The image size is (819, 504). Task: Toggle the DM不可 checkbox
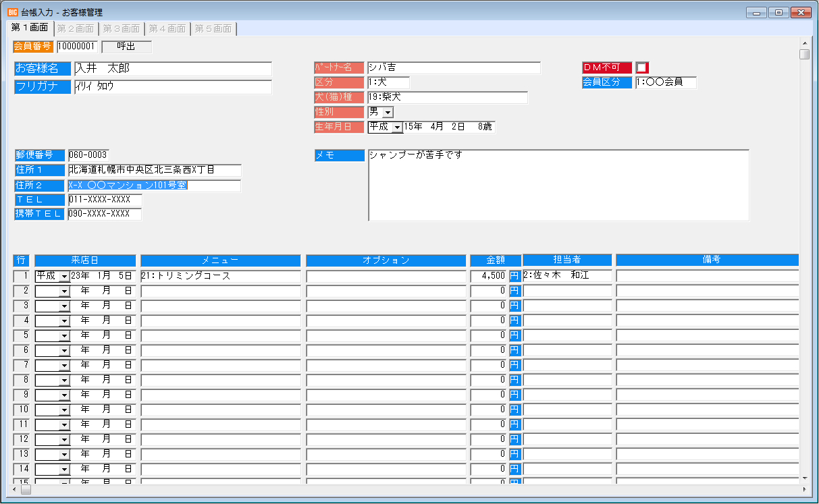tap(641, 67)
